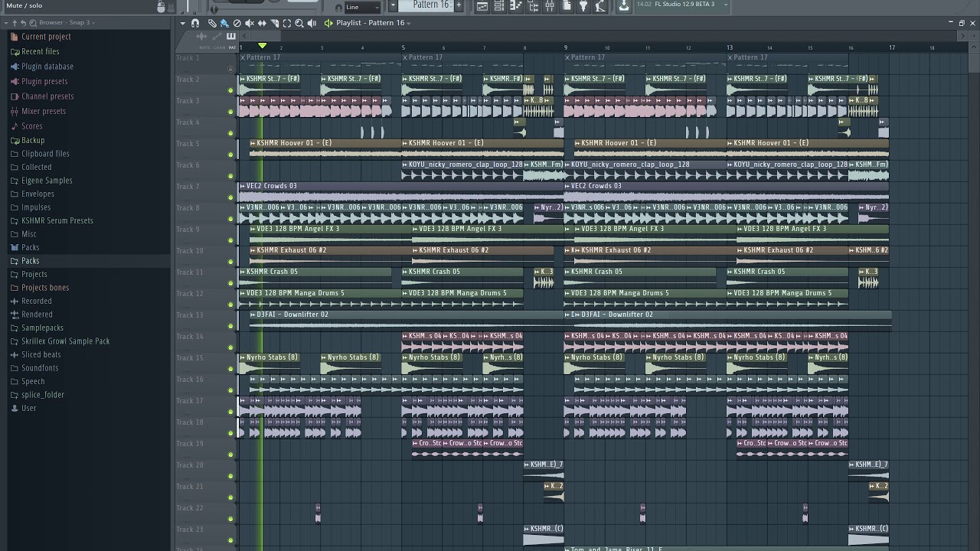
Task: Select the Delete tool in Playlist toolbar
Action: 237,23
